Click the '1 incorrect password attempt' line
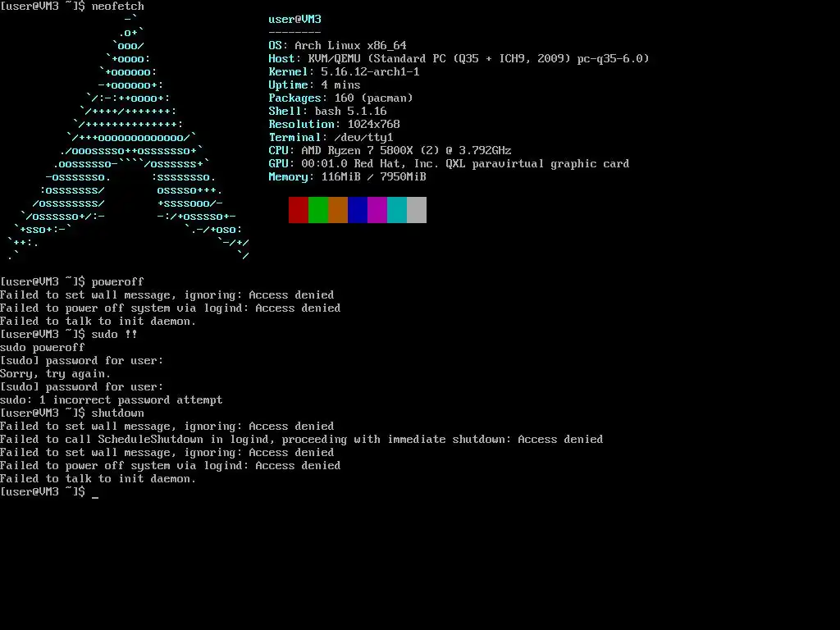This screenshot has width=840, height=630. (112, 400)
